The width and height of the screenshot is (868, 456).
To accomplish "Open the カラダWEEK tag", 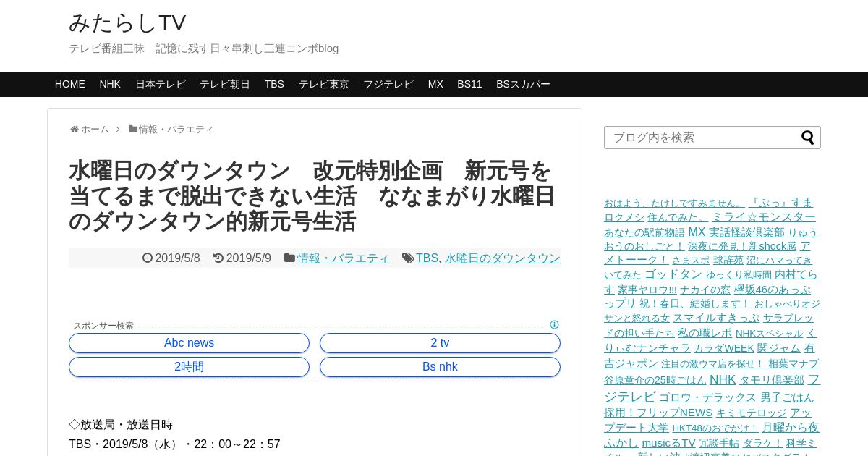I will coord(724,348).
